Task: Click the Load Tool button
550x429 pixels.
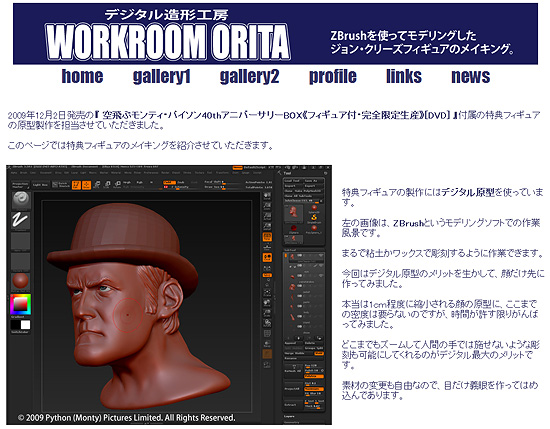Action: coord(293,181)
